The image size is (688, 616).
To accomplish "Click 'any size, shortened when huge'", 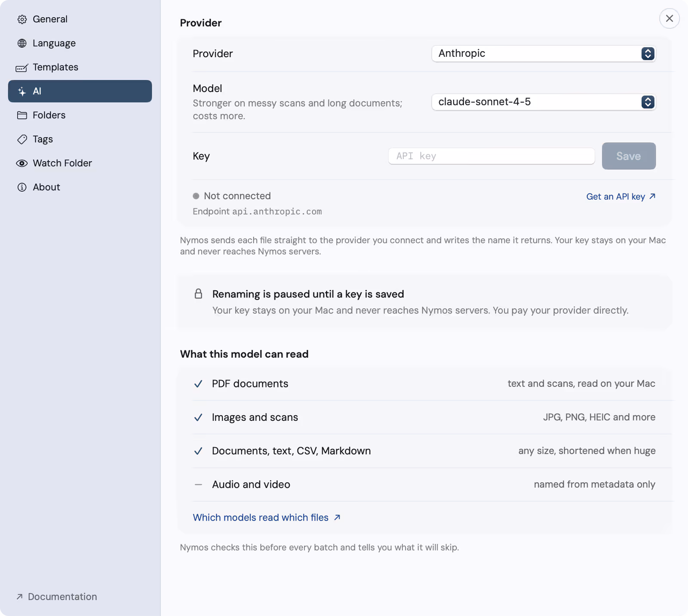I will point(587,451).
